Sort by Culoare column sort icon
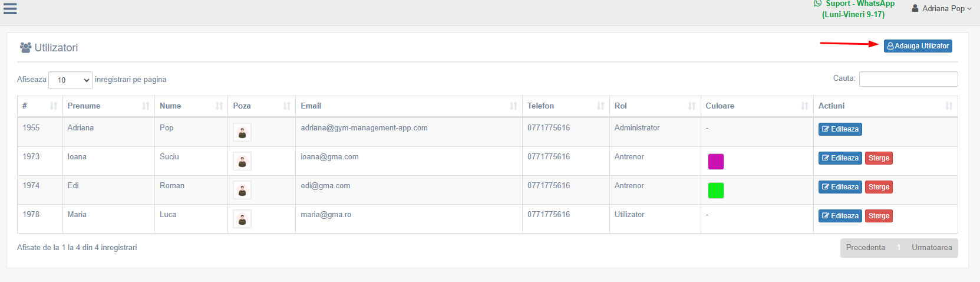The image size is (980, 282). pos(804,106)
